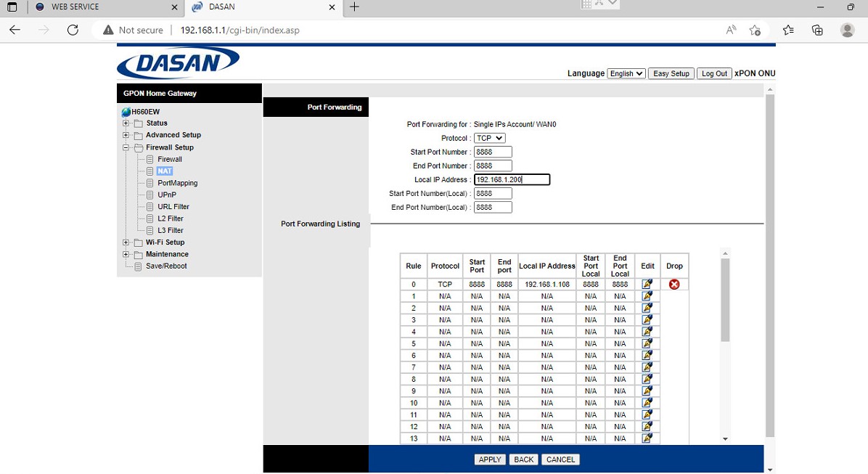This screenshot has width=868, height=474.
Task: Click the browser Refresh icon
Action: tap(73, 30)
